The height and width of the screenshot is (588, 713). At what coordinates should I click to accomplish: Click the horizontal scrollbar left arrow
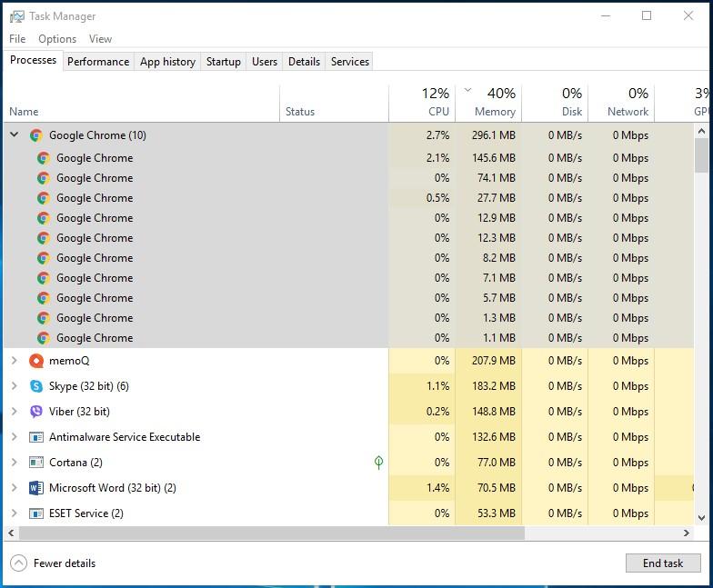coord(11,533)
